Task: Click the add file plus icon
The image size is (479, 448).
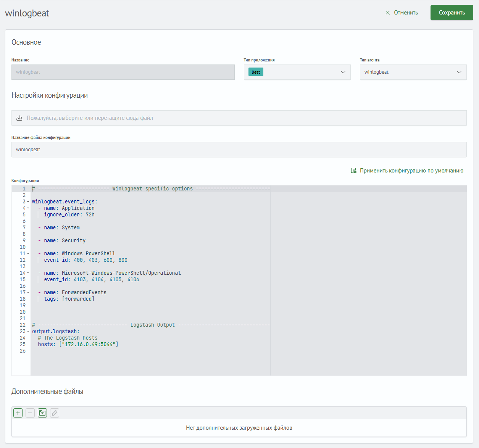Action: tap(18, 413)
